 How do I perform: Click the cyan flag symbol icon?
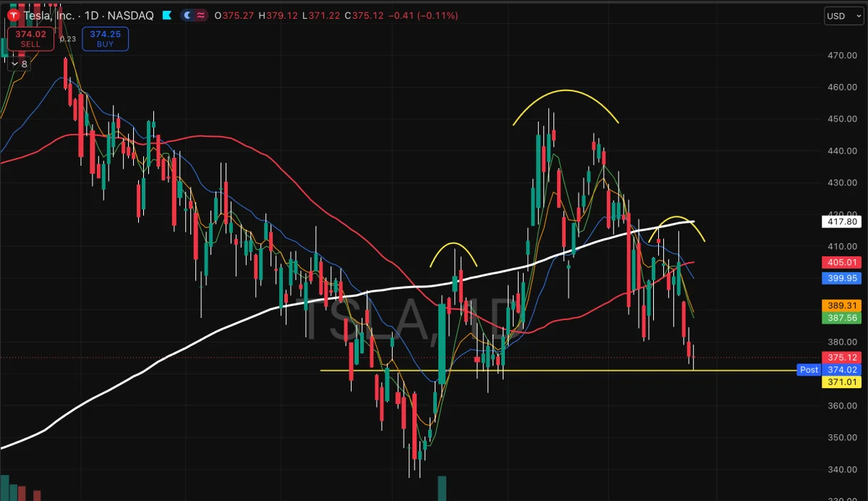point(167,15)
